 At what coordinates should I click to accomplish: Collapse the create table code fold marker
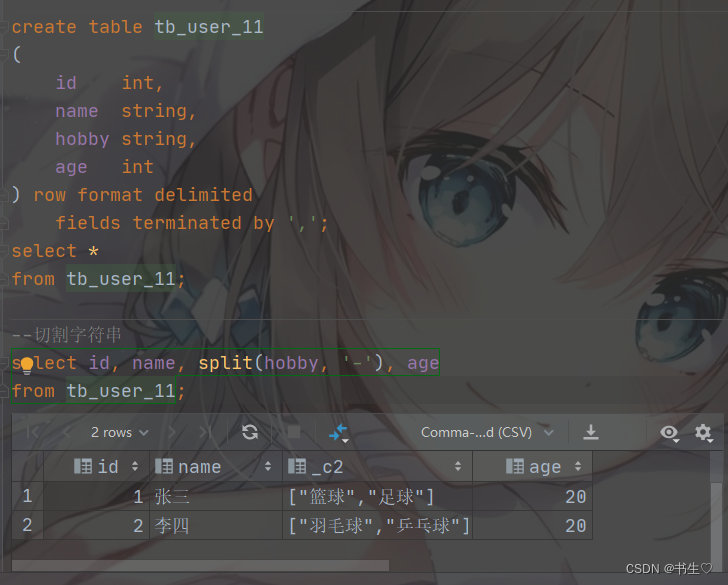(4, 27)
